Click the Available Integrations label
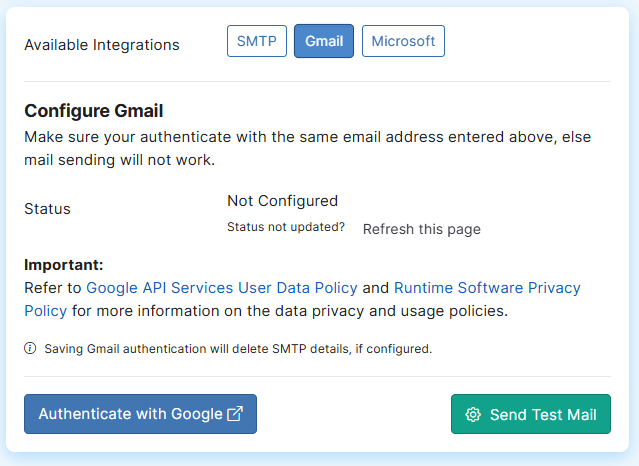Image resolution: width=639 pixels, height=466 pixels. point(102,45)
